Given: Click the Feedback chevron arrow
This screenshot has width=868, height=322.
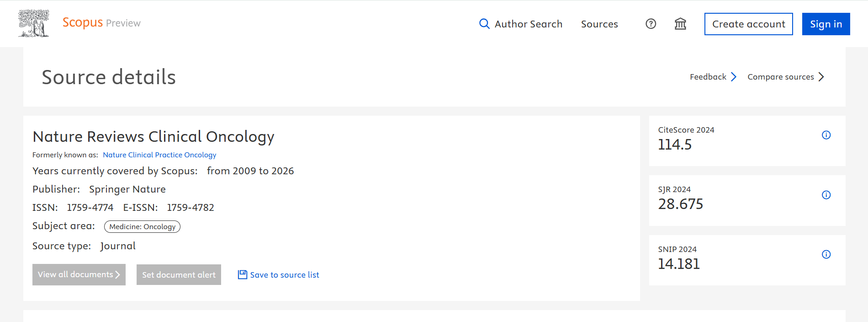Looking at the screenshot, I should tap(733, 77).
